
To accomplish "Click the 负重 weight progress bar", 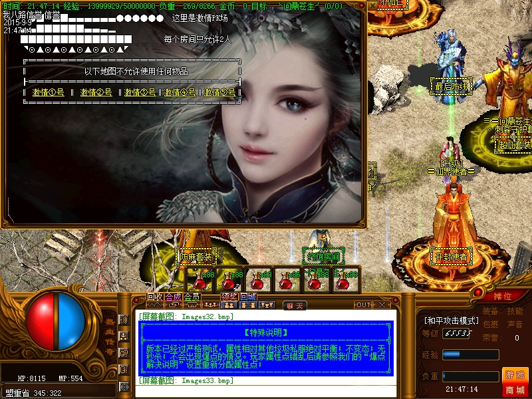I will point(471,376).
